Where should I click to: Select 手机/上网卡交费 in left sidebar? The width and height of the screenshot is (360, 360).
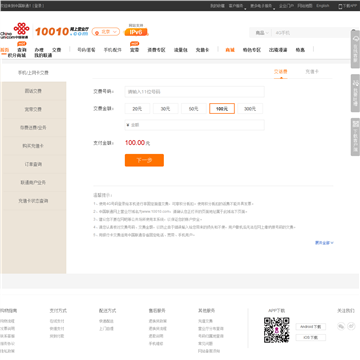click(33, 73)
